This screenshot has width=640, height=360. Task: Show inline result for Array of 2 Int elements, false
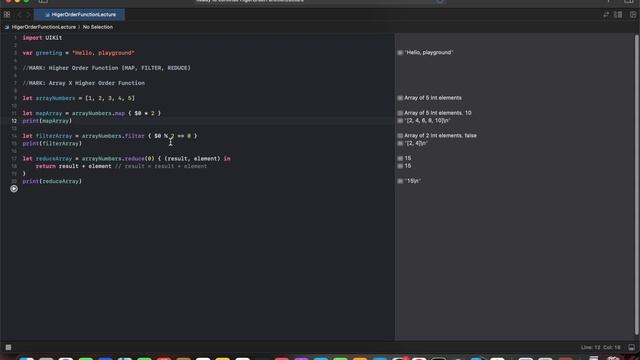click(400, 136)
